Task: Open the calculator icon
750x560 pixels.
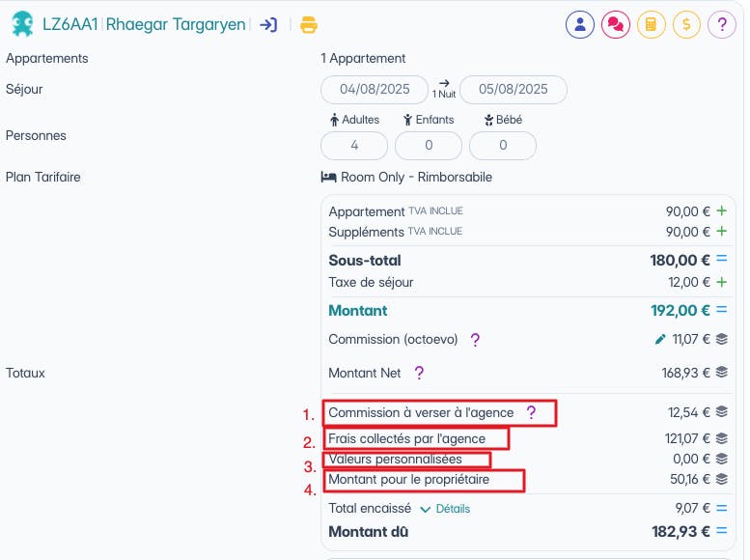Action: click(651, 24)
